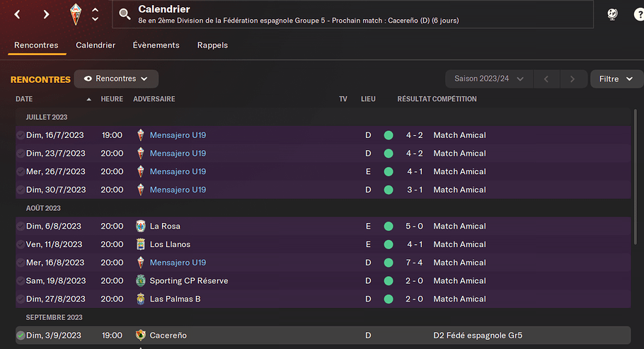
Task: Go to the next season arrow
Action: 573,79
